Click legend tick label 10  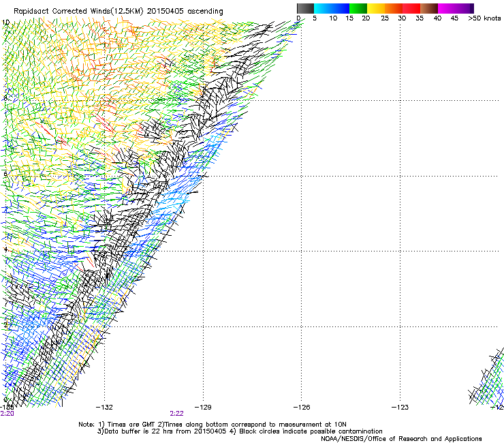[333, 18]
